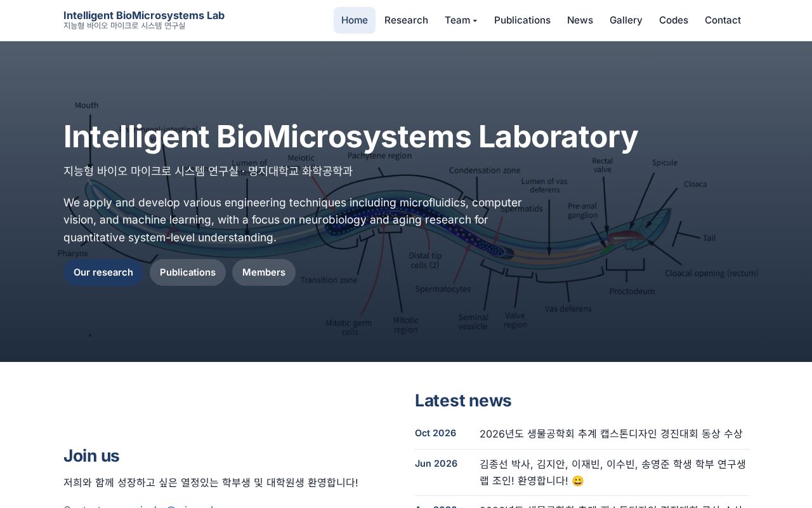Click the 2026년도 생물공학회 추계 news text
The width and height of the screenshot is (812, 508).
pyautogui.click(x=611, y=434)
